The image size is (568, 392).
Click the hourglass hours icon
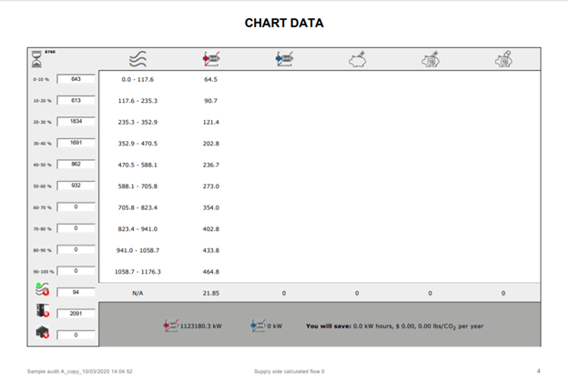(36, 59)
